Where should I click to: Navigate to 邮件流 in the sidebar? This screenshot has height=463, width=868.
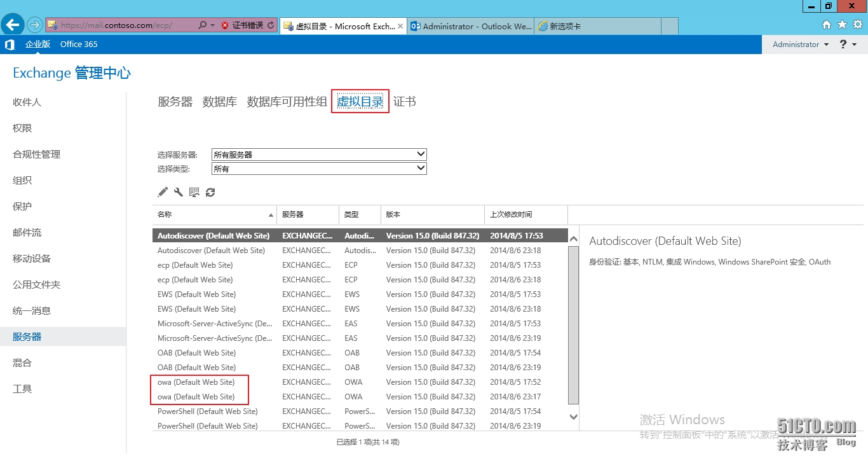pos(26,232)
